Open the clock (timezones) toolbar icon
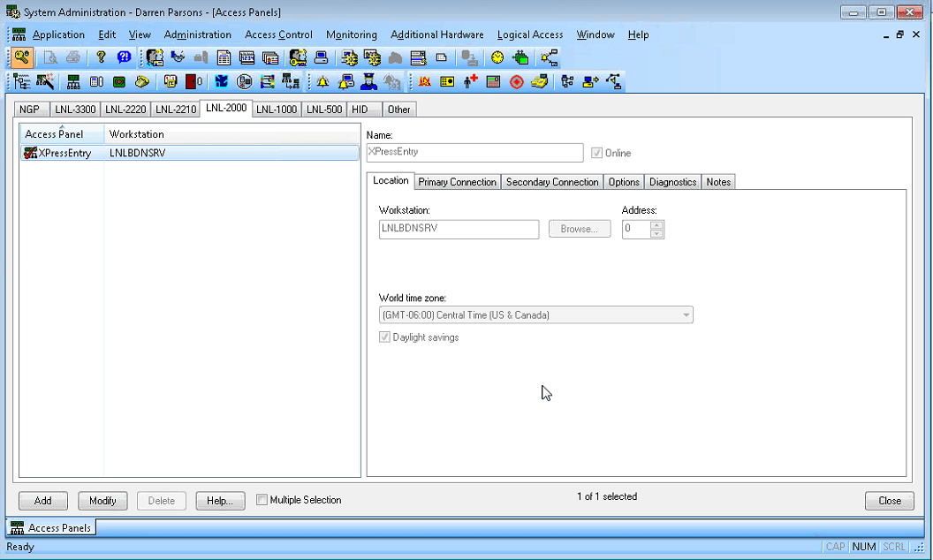The height and width of the screenshot is (560, 933). (x=497, y=57)
